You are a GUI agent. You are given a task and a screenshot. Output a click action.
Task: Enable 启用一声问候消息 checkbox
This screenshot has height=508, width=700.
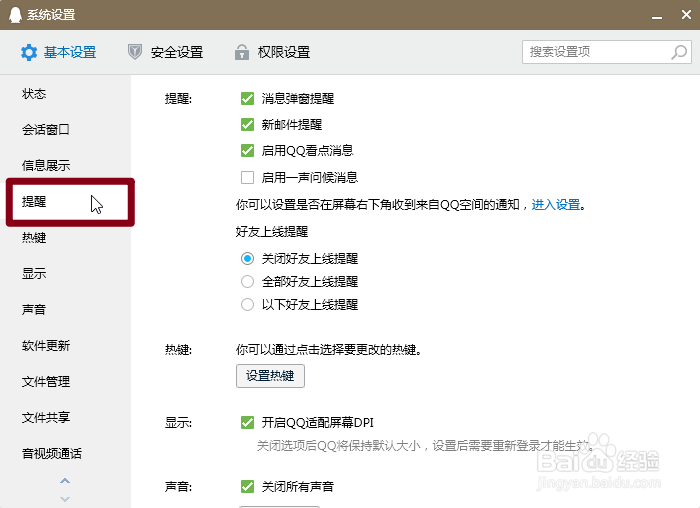pyautogui.click(x=247, y=178)
